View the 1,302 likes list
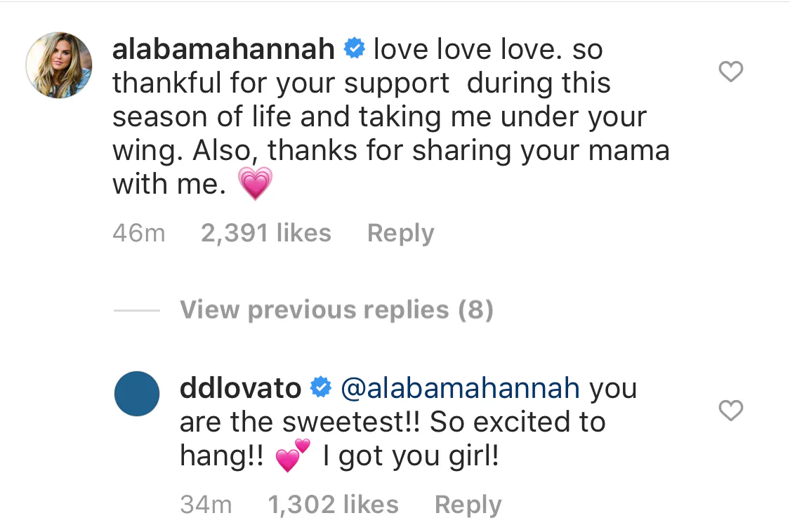 pos(333,504)
